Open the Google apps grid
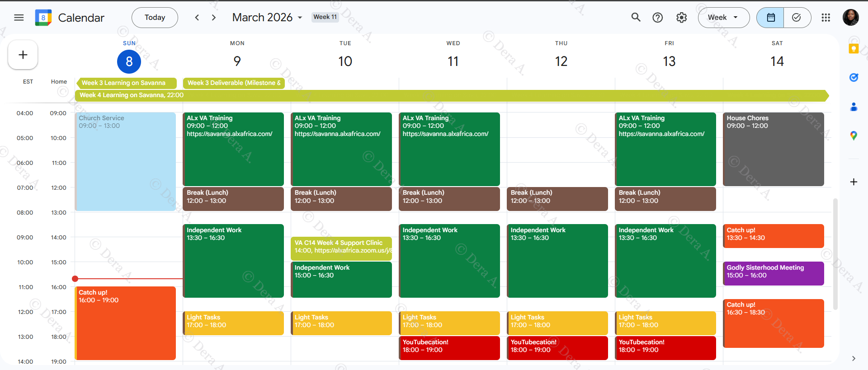The height and width of the screenshot is (370, 868). (826, 18)
